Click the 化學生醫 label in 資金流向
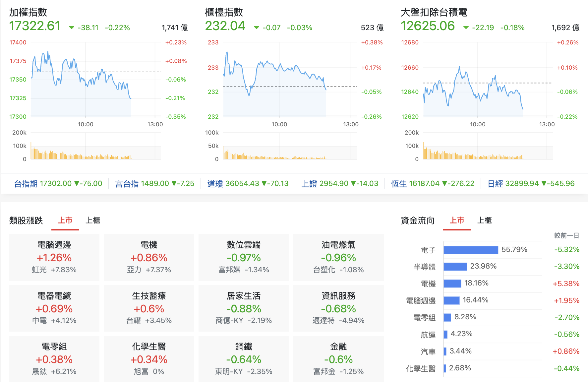Image resolution: width=588 pixels, height=382 pixels. tap(421, 369)
